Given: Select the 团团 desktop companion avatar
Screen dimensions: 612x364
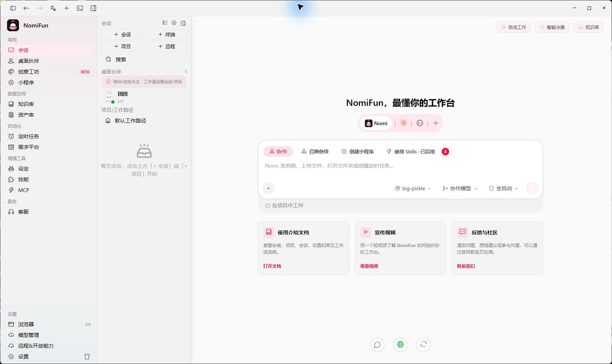Looking at the screenshot, I should pos(109,97).
